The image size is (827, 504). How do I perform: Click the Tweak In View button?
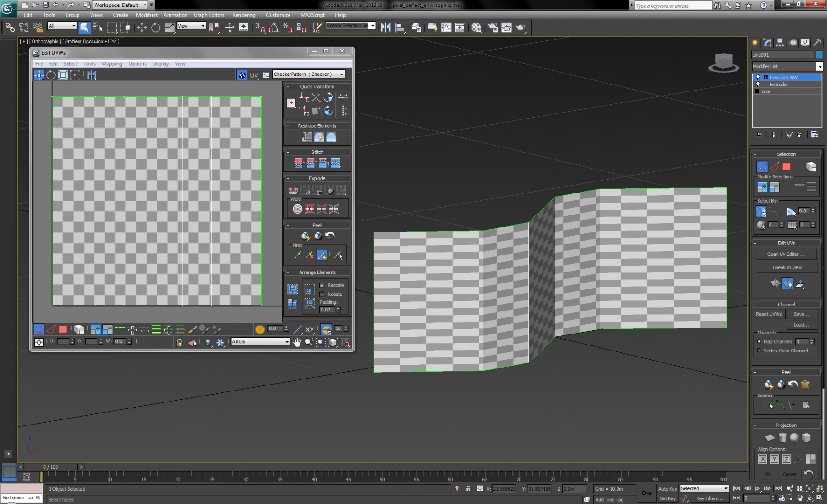(x=787, y=267)
